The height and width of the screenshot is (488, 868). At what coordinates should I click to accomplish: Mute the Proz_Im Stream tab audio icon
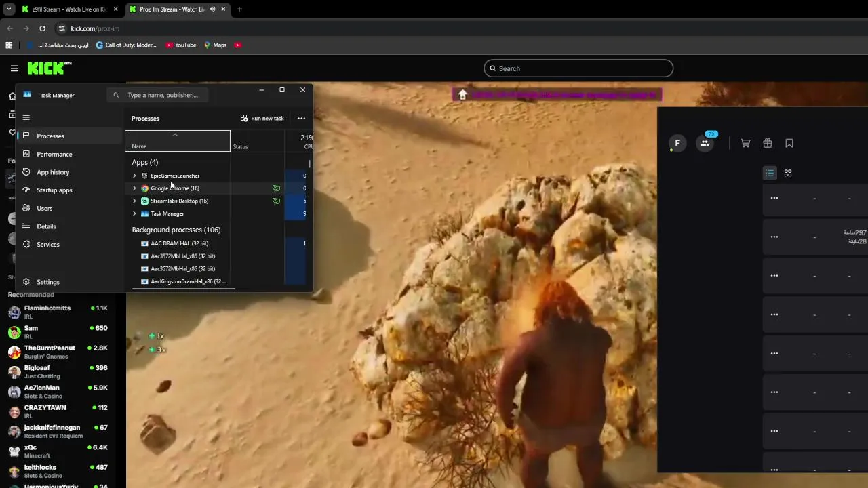tap(212, 9)
